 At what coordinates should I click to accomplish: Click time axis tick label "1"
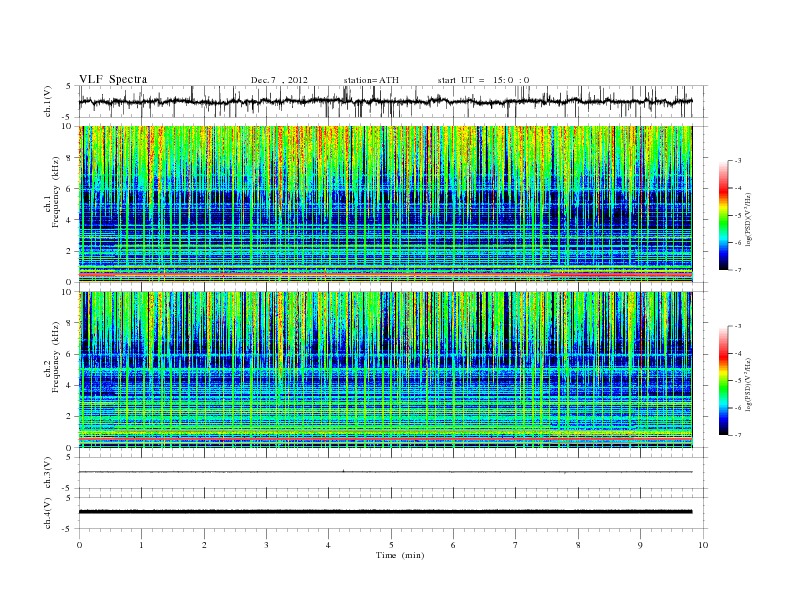click(141, 545)
